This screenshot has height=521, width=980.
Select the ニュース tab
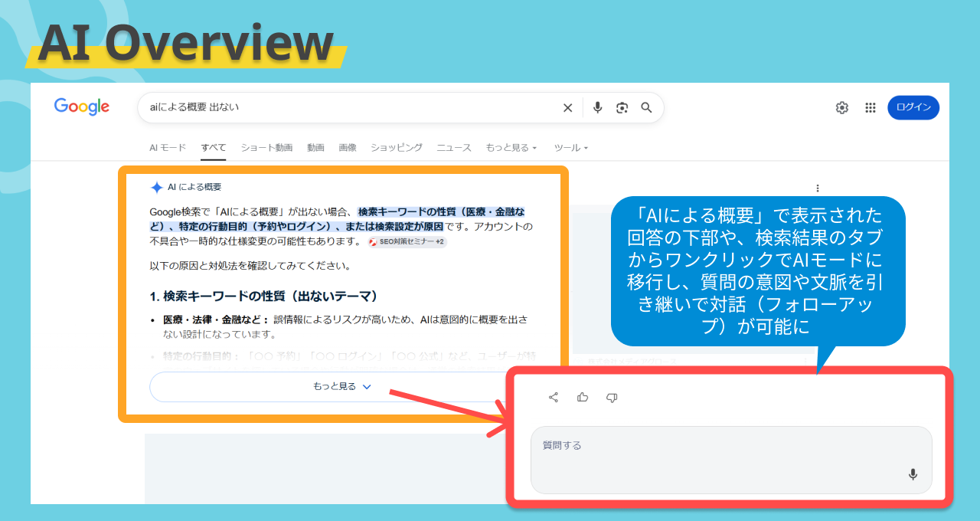coord(454,148)
